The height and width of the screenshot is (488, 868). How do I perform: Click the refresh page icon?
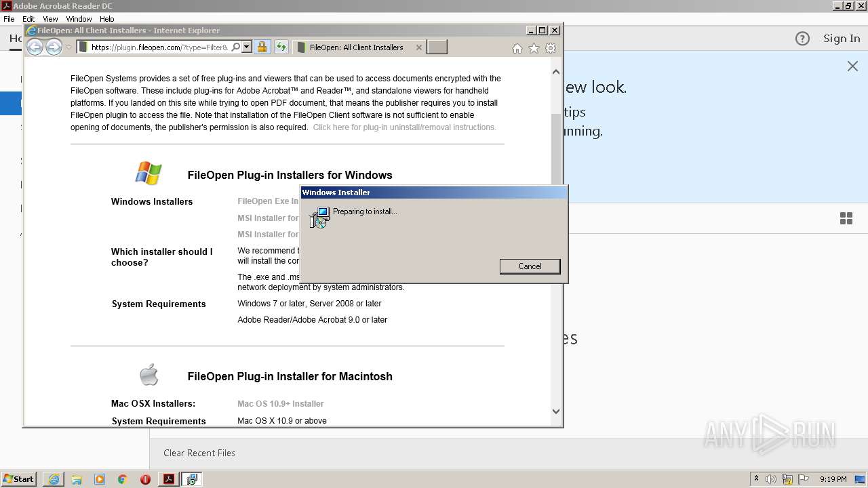coord(281,47)
